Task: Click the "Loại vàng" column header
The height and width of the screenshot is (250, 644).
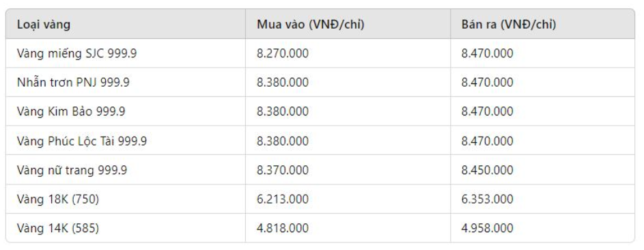Action: tap(126, 24)
